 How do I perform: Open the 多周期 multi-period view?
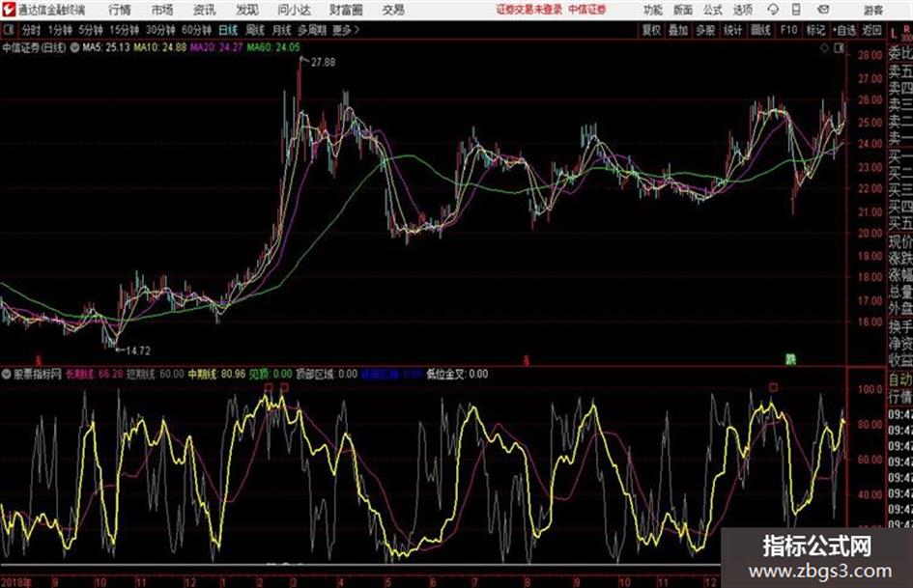click(312, 30)
